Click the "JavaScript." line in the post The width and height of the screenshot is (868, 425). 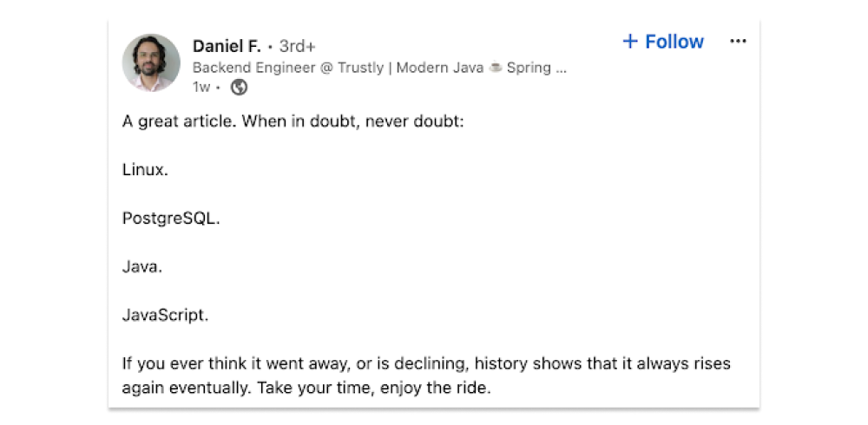click(x=165, y=316)
